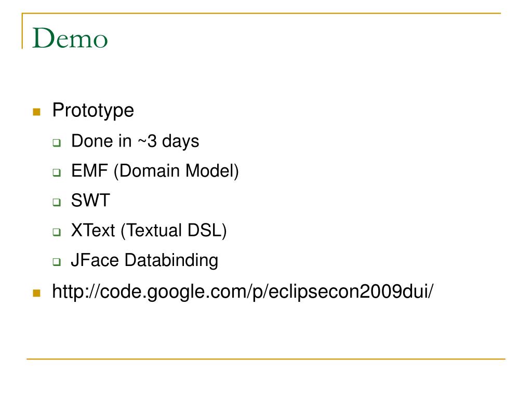Viewport: 532px width, 399px height.
Task: Click the XText (Textual DSL) line
Action: (x=149, y=230)
